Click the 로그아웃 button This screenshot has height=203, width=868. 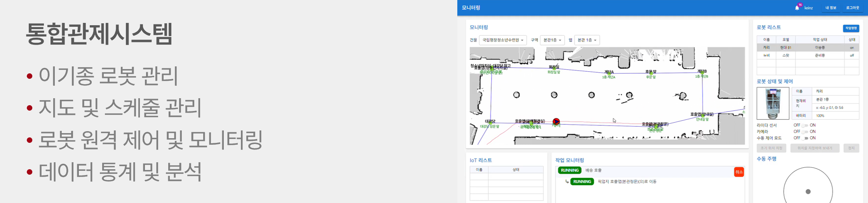click(852, 8)
